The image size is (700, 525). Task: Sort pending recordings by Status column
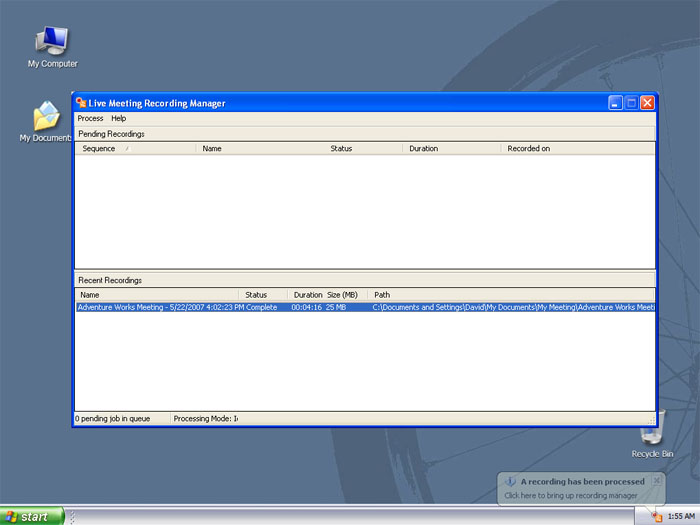[x=363, y=149]
